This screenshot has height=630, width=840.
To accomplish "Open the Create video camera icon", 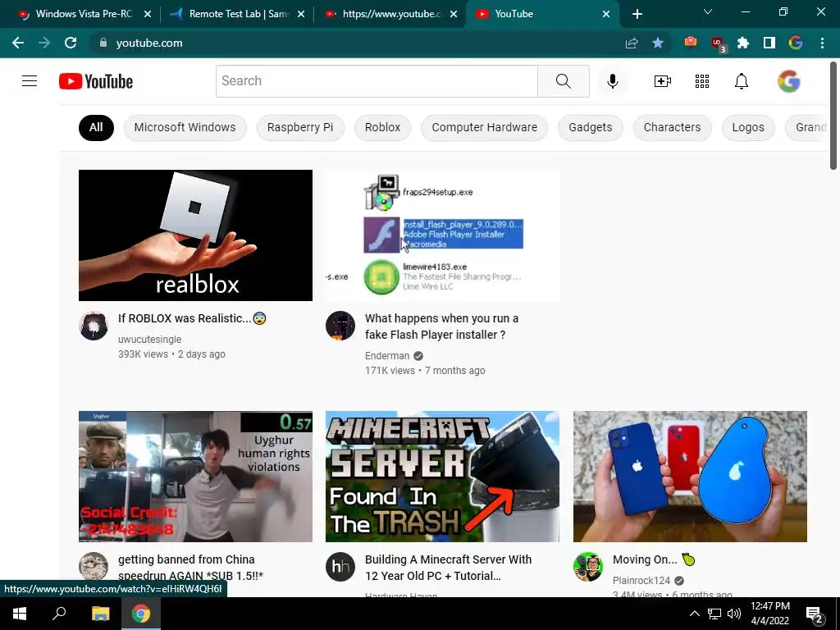I will click(x=663, y=81).
